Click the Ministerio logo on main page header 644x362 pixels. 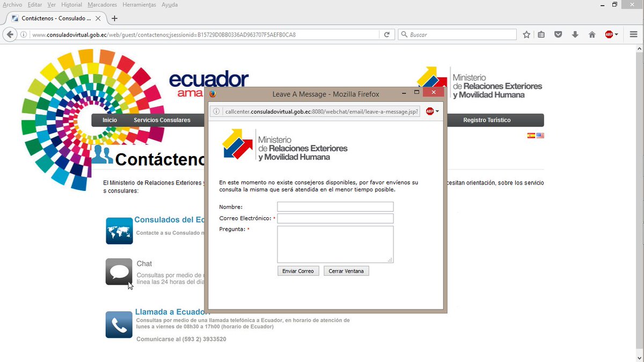[x=480, y=83]
